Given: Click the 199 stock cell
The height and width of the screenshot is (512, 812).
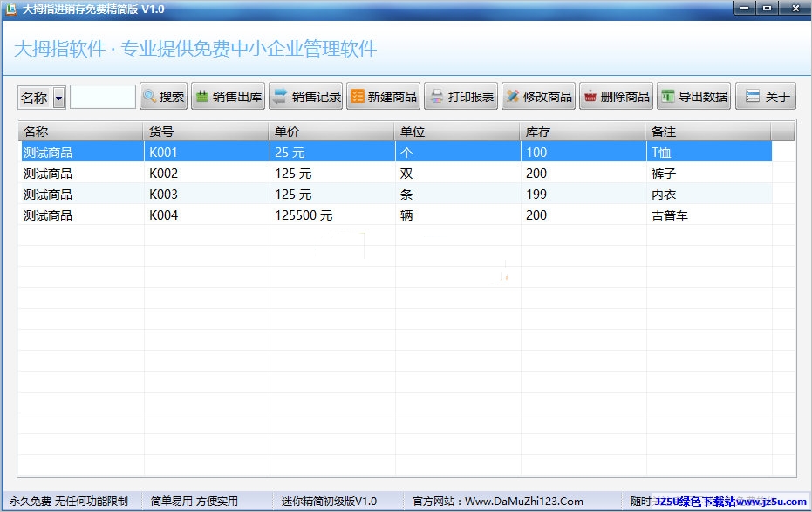Looking at the screenshot, I should [x=583, y=195].
